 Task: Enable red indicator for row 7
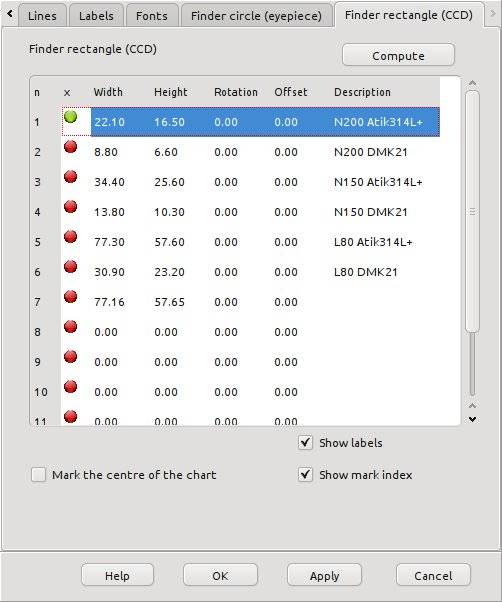71,296
